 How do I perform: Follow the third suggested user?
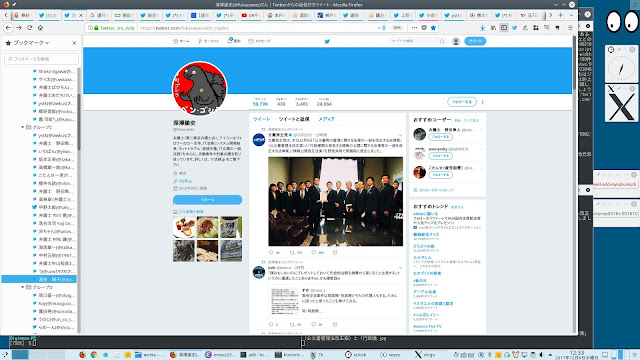coord(440,175)
